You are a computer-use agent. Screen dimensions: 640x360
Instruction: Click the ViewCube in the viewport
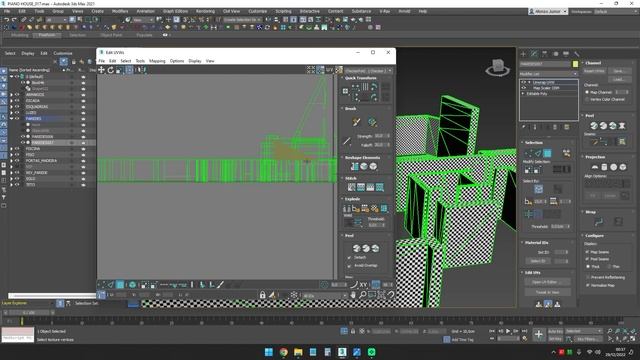(498, 68)
